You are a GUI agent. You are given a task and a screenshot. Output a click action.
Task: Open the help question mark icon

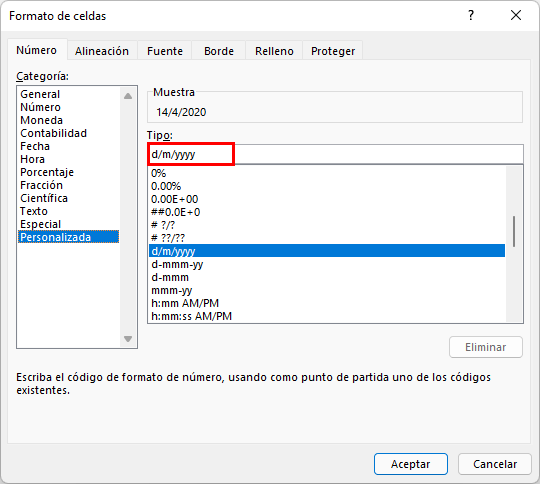point(471,16)
